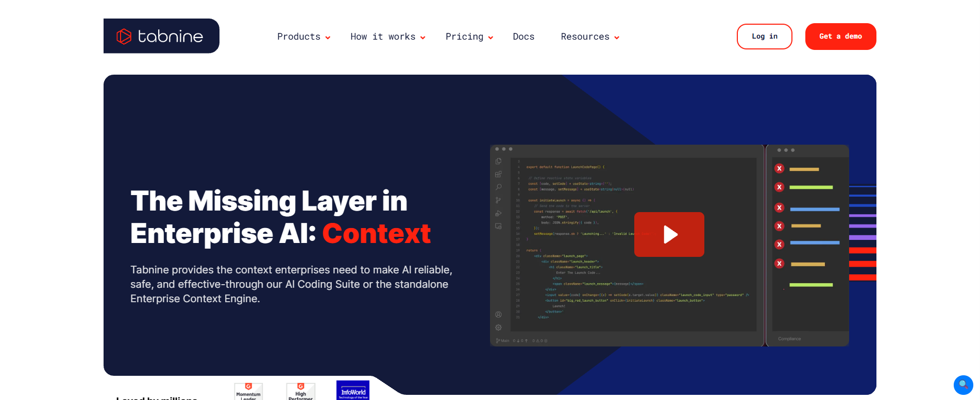Click the Log in button
This screenshot has width=980, height=400.
(765, 37)
